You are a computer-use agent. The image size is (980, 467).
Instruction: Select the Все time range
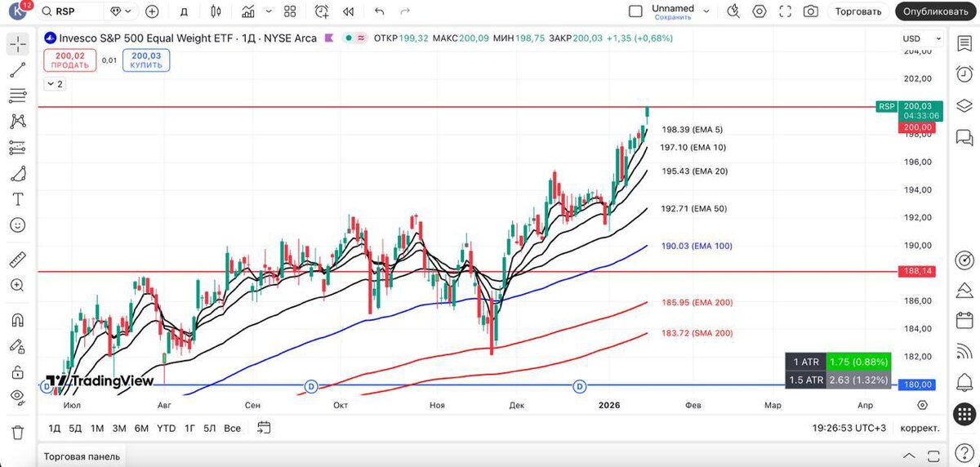pyautogui.click(x=232, y=428)
